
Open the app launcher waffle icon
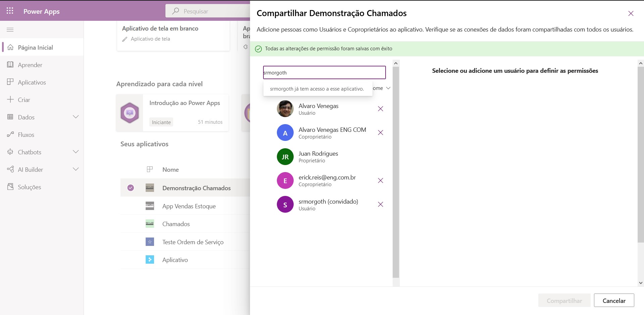pyautogui.click(x=10, y=11)
